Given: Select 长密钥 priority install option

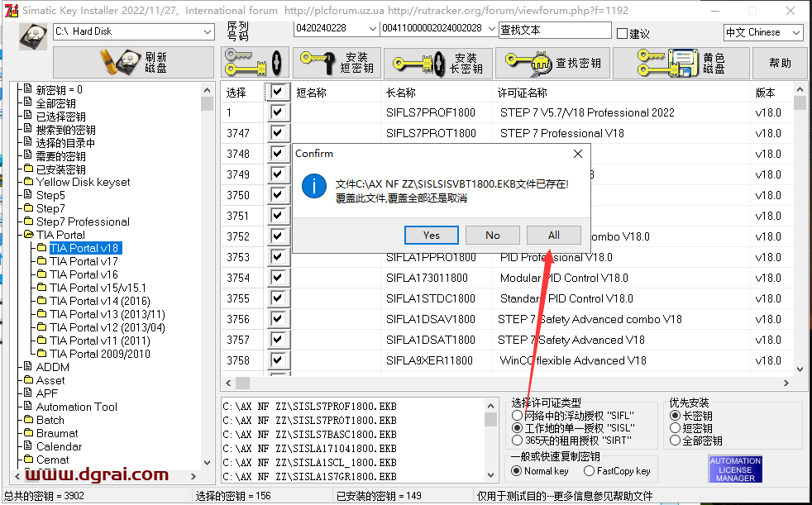Looking at the screenshot, I should (x=675, y=416).
